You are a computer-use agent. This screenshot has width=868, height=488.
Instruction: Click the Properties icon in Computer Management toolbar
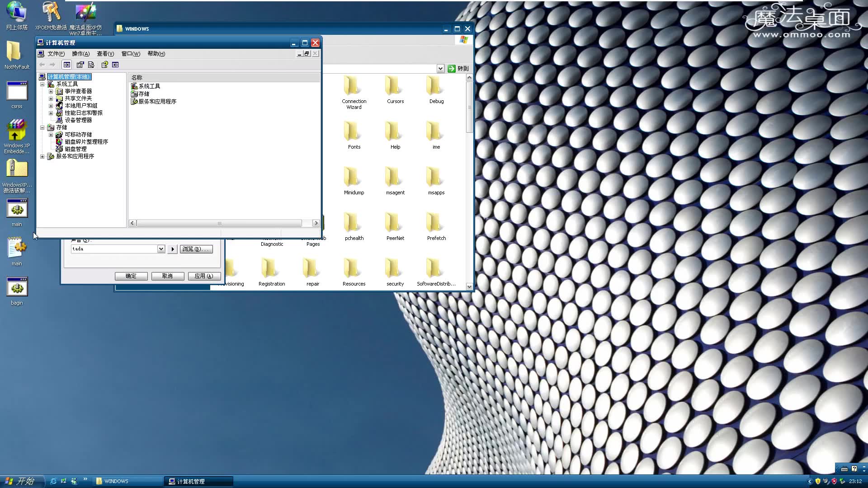click(x=80, y=65)
